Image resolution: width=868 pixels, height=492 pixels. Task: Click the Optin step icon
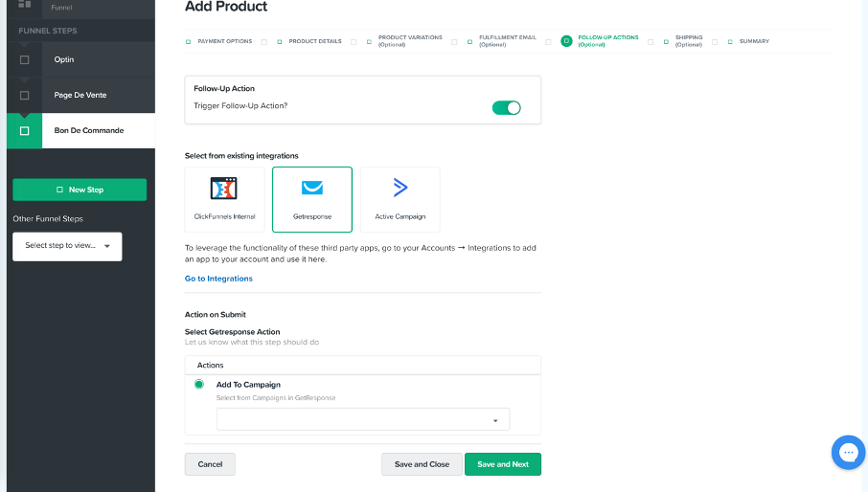(x=24, y=59)
